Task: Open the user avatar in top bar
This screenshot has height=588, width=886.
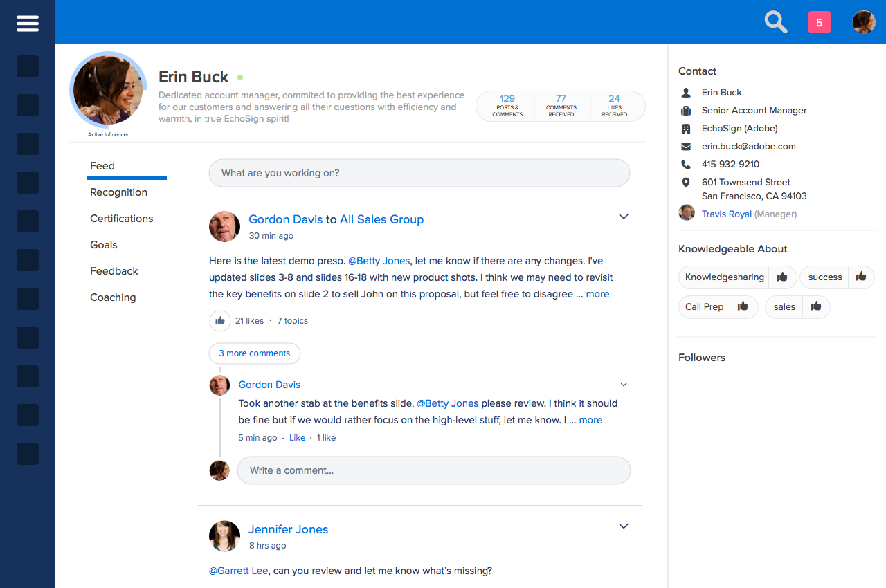Action: pos(864,22)
